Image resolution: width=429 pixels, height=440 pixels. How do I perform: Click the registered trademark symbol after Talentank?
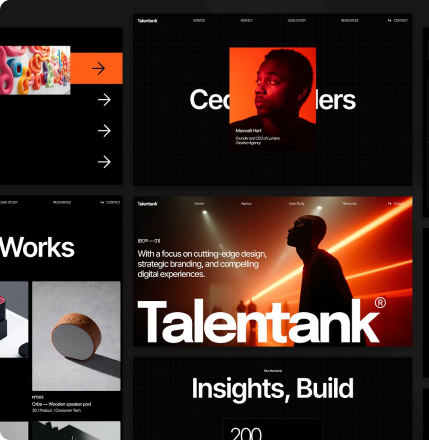[x=380, y=303]
